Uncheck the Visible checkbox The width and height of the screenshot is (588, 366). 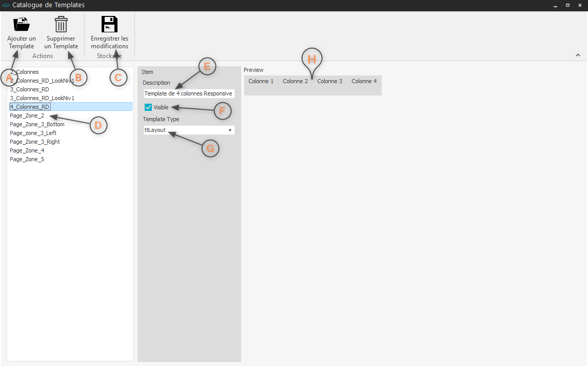pyautogui.click(x=148, y=107)
